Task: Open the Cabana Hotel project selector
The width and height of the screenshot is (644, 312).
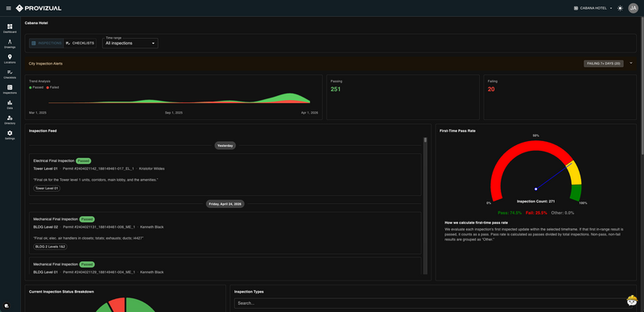Action: [x=592, y=8]
